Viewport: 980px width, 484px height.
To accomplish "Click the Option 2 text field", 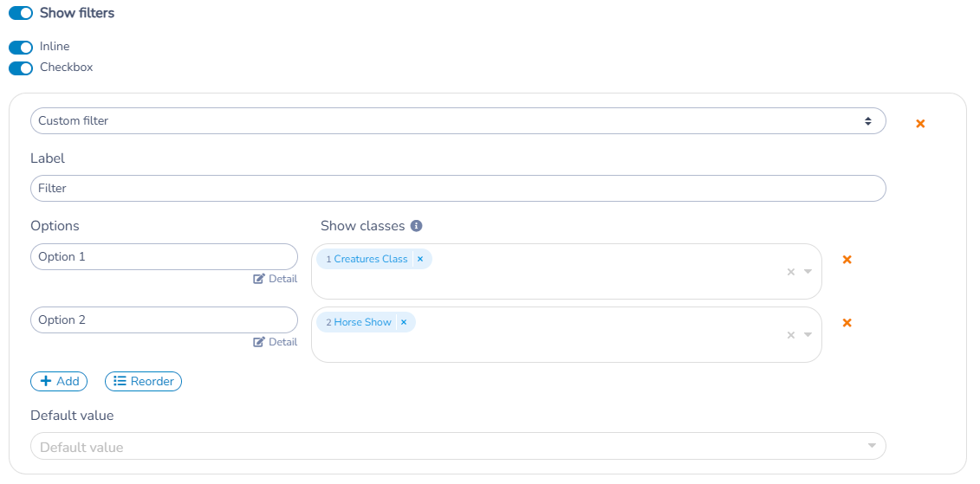I will [x=165, y=319].
